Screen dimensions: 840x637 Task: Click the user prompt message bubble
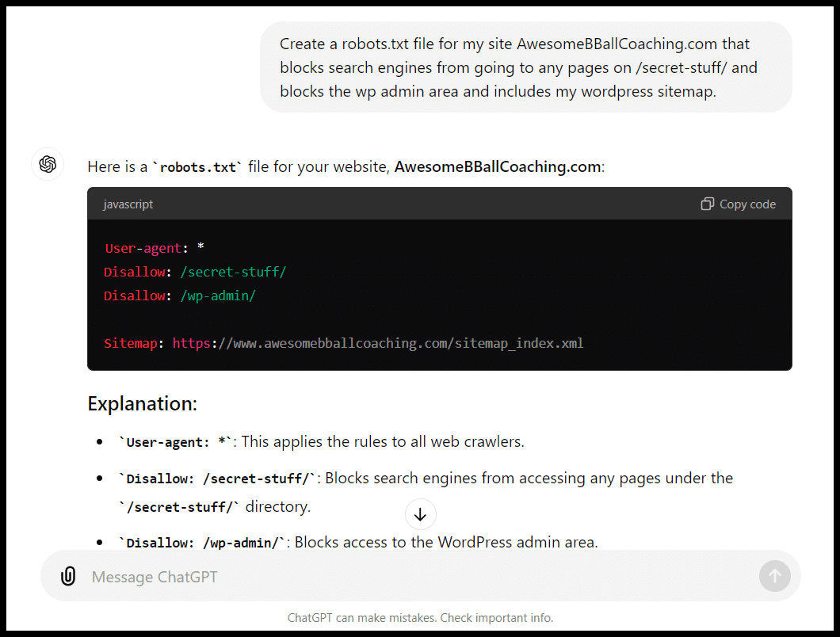[x=526, y=67]
